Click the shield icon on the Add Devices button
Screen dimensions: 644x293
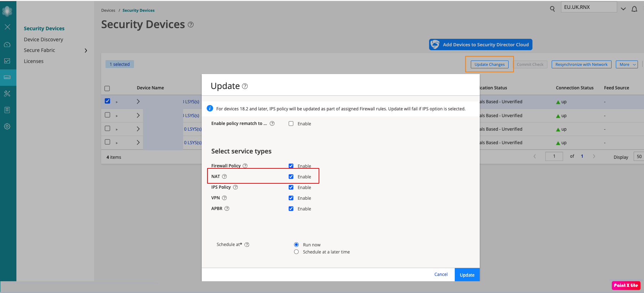point(435,45)
